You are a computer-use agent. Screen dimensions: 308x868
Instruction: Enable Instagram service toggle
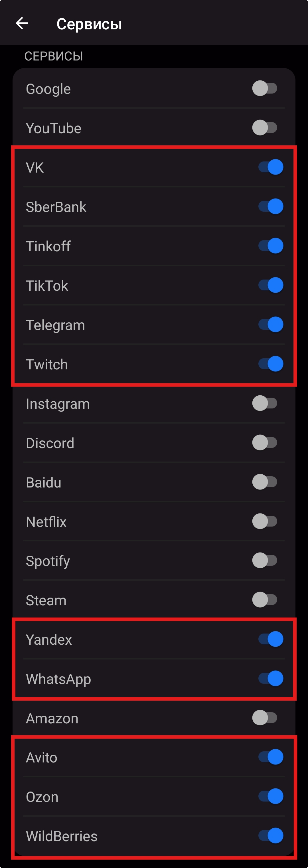[265, 403]
